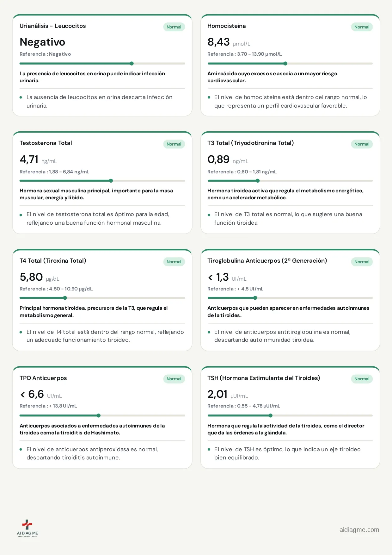The height and width of the screenshot is (555, 392).
Task: Click the Tiroglobulina Anticuerpos slider marker
Action: click(255, 298)
